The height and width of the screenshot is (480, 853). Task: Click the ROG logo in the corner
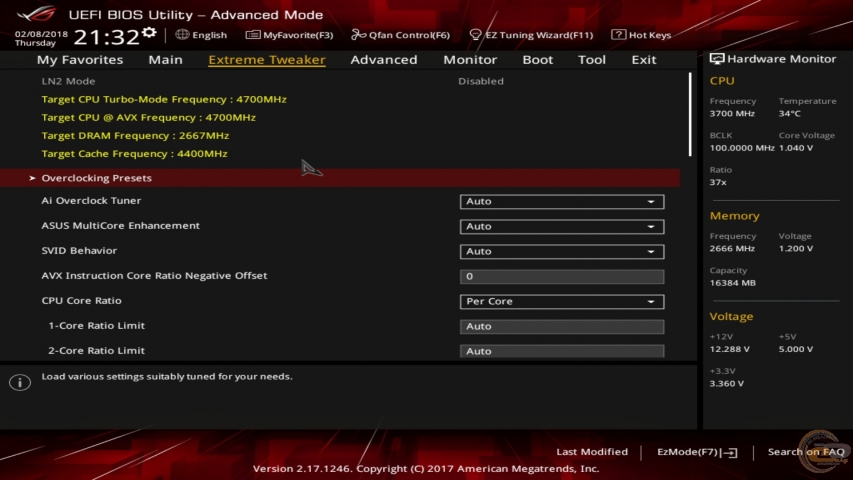pos(36,13)
